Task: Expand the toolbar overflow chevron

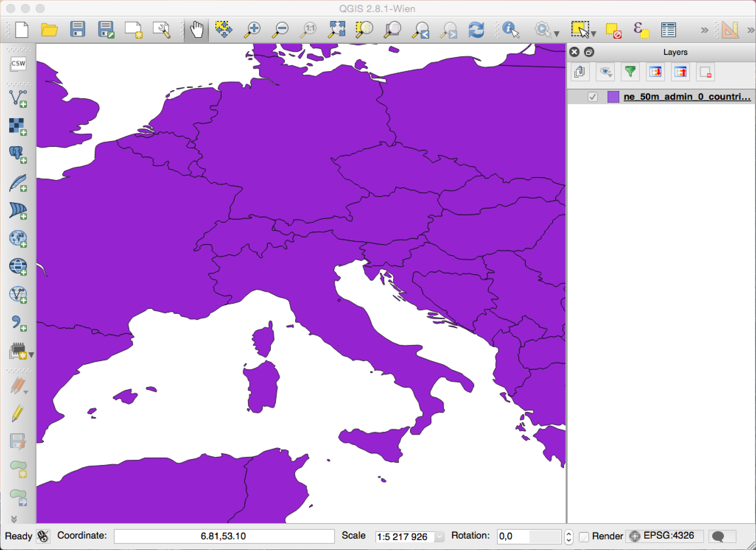Action: tap(704, 30)
